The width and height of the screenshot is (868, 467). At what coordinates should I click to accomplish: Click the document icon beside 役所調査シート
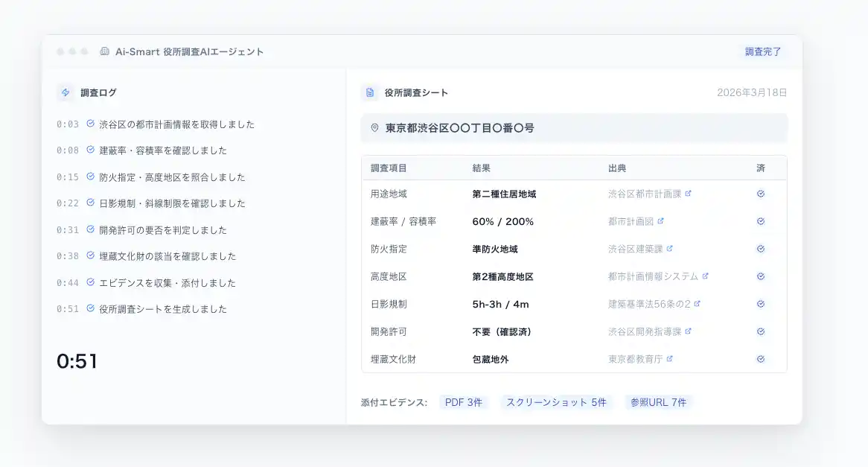pos(369,93)
